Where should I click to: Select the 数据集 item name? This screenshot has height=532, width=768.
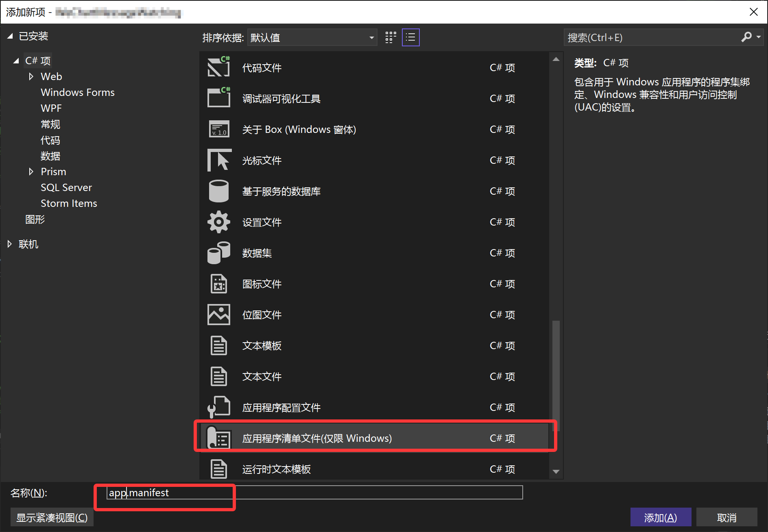pos(257,253)
